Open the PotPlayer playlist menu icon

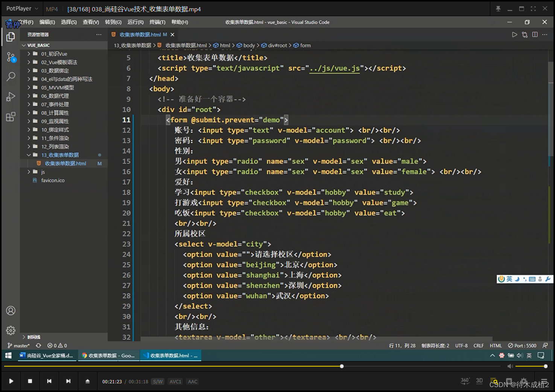(x=544, y=381)
